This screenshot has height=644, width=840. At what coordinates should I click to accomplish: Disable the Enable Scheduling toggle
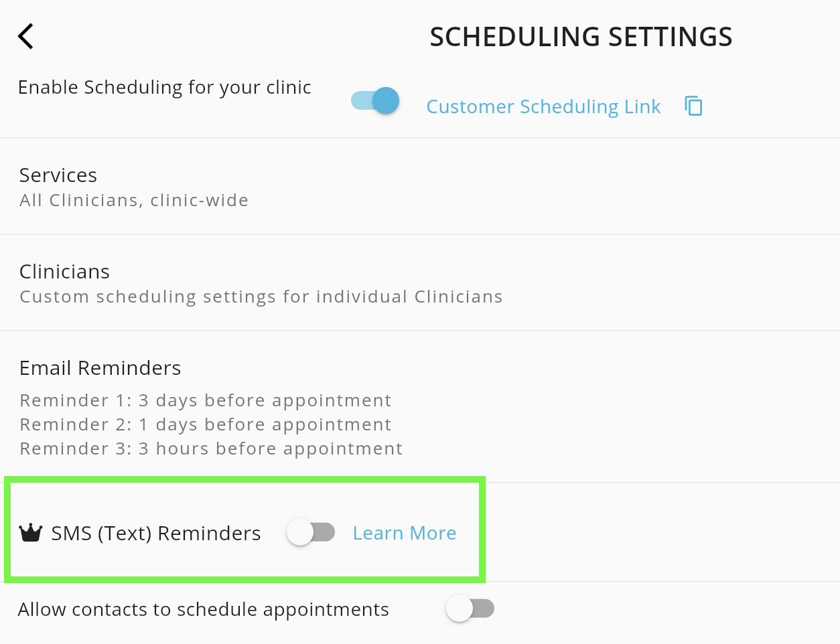(376, 101)
